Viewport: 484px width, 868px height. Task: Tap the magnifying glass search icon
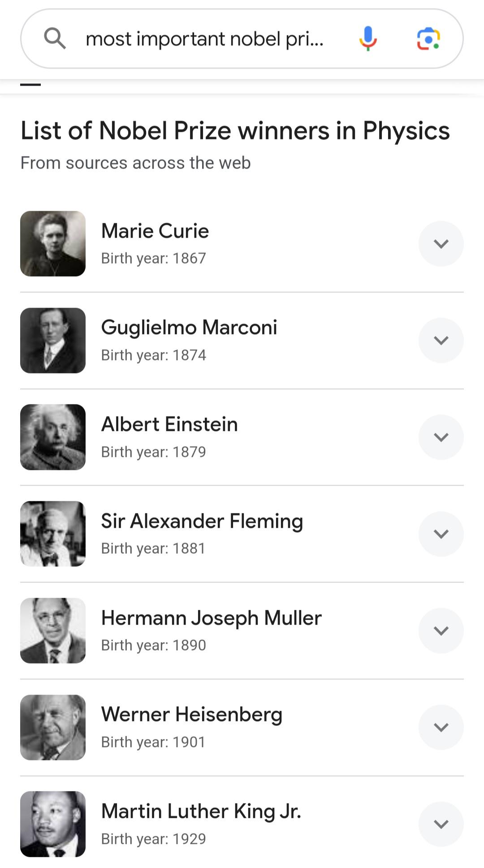click(x=55, y=38)
